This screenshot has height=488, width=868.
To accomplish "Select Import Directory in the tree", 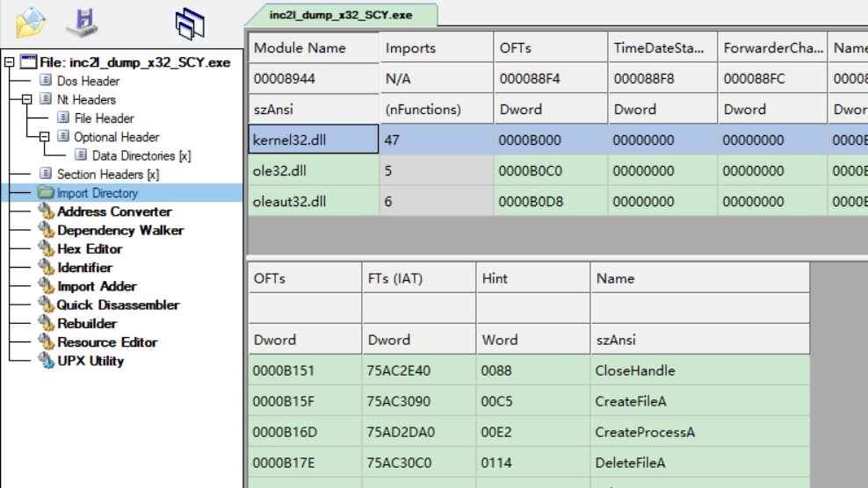I will point(98,193).
